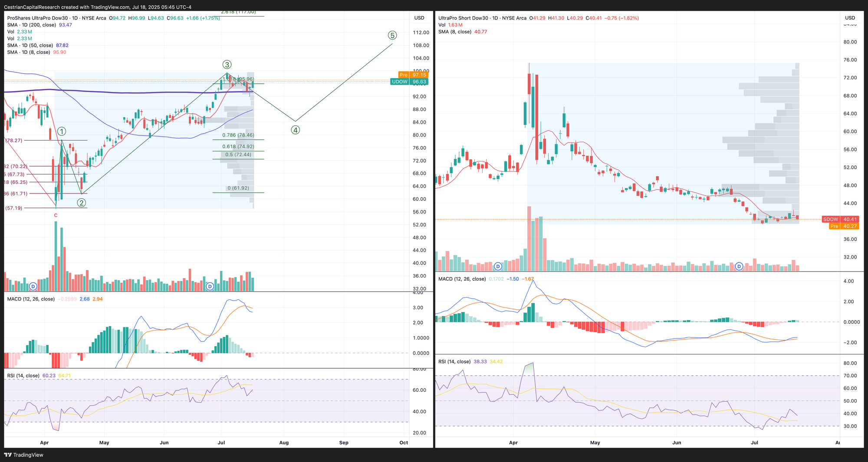Select the RSI legend showing 38.33
Screen dimensions: 868x462
[470, 361]
